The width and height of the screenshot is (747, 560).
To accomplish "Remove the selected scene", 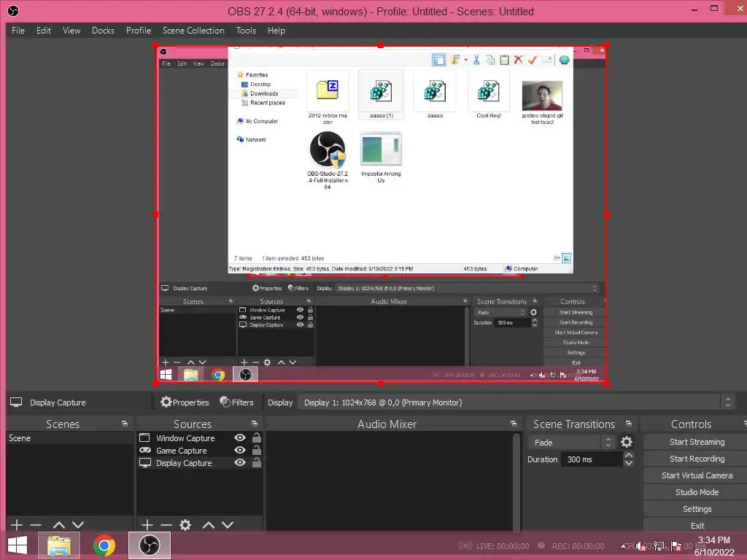I will [36, 525].
